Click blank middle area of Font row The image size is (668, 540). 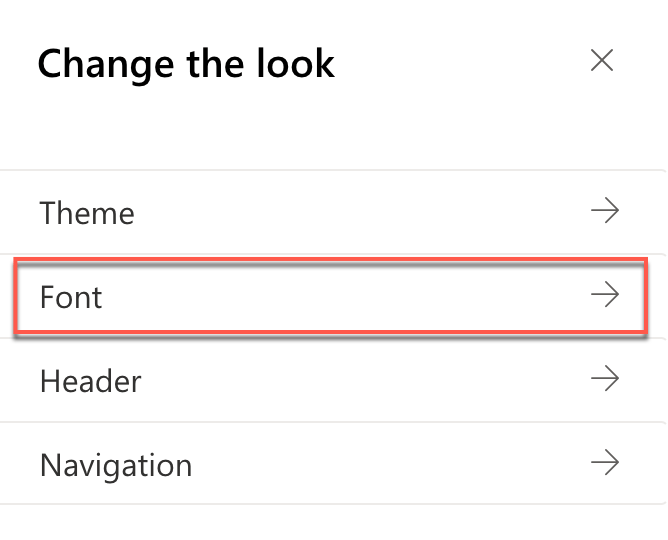pyautogui.click(x=350, y=296)
